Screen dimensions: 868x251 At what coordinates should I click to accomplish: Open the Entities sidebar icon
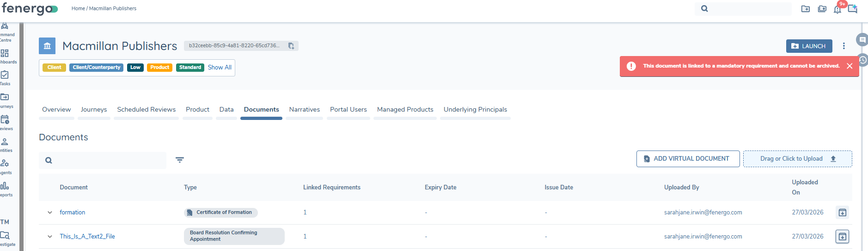[x=5, y=142]
